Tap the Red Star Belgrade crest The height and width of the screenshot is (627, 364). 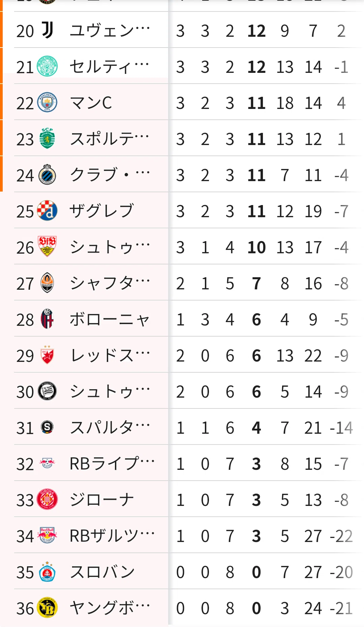pyautogui.click(x=47, y=355)
